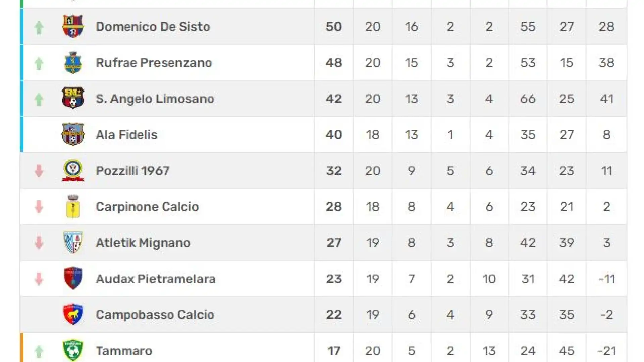Click the S. Angelo Limosano team crest

click(73, 98)
